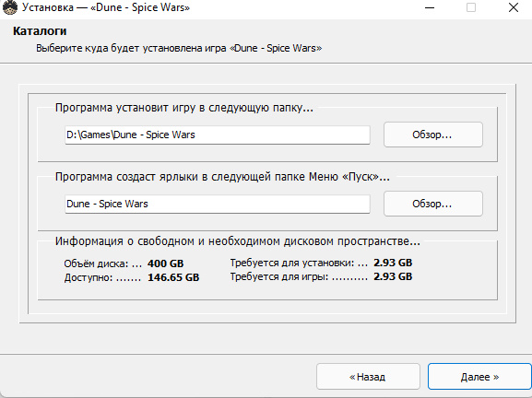This screenshot has height=398, width=532.
Task: Go back with the «Назад button
Action: (x=368, y=377)
